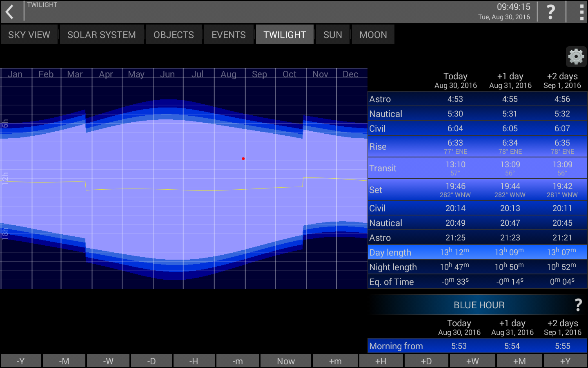Advance one year with +Y

tap(565, 361)
